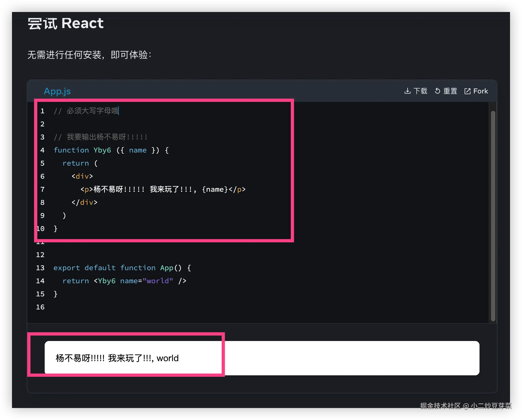This screenshot has width=522, height=420.
Task: Click the <p> line with {name}
Action: click(x=163, y=189)
